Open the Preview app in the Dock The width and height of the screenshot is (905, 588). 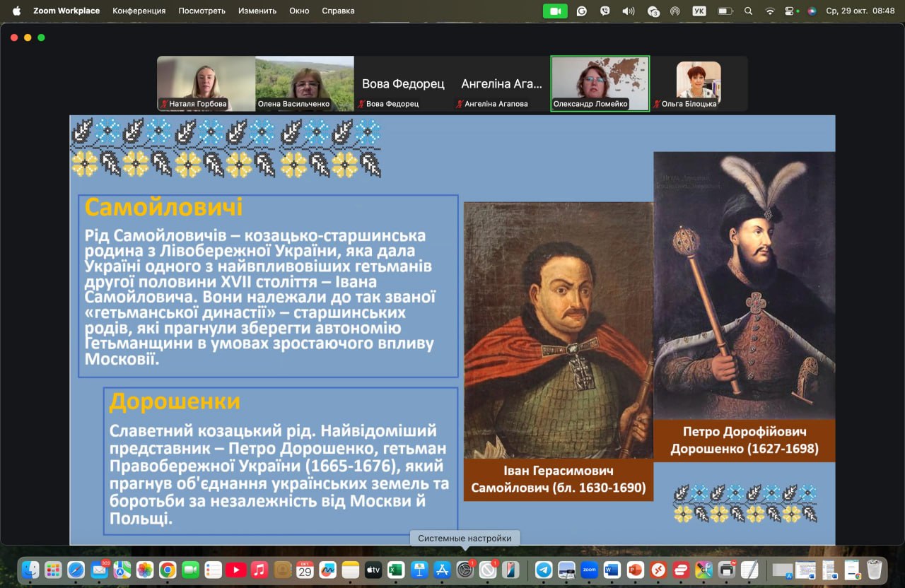[x=566, y=570]
